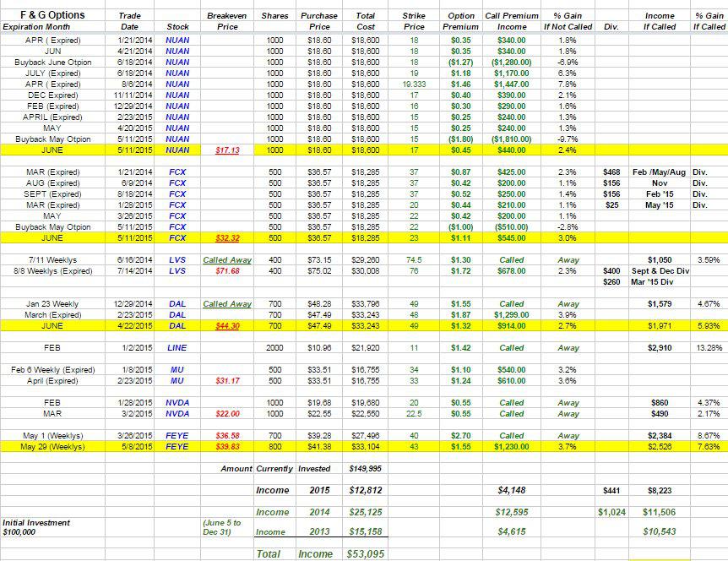Click the '(June 5 to Dec 31)' note
Image resolution: width=728 pixels, height=561 pixels.
pyautogui.click(x=222, y=527)
